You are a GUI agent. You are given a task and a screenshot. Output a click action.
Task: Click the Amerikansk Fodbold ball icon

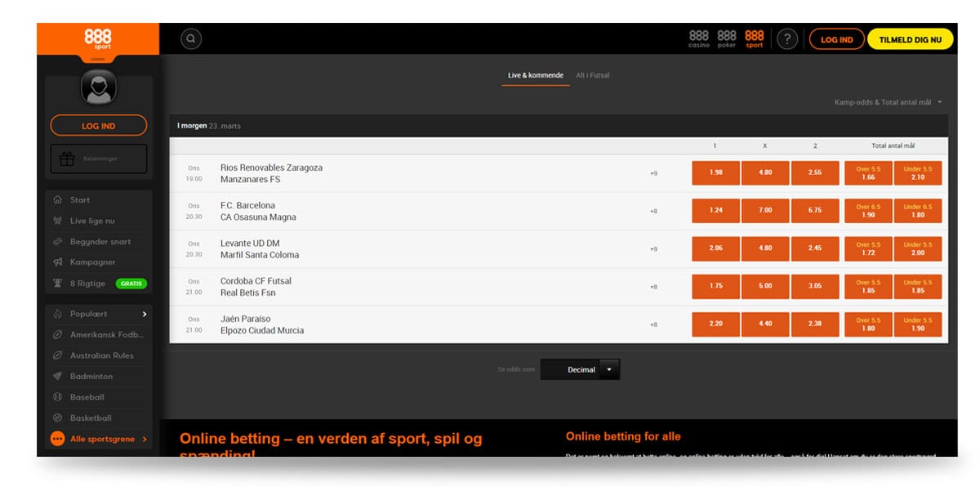[57, 334]
